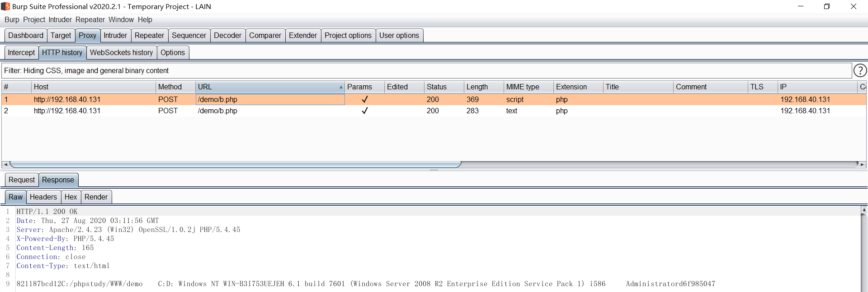Open the Burp menu
Image resolution: width=868 pixels, height=292 pixels.
(12, 19)
